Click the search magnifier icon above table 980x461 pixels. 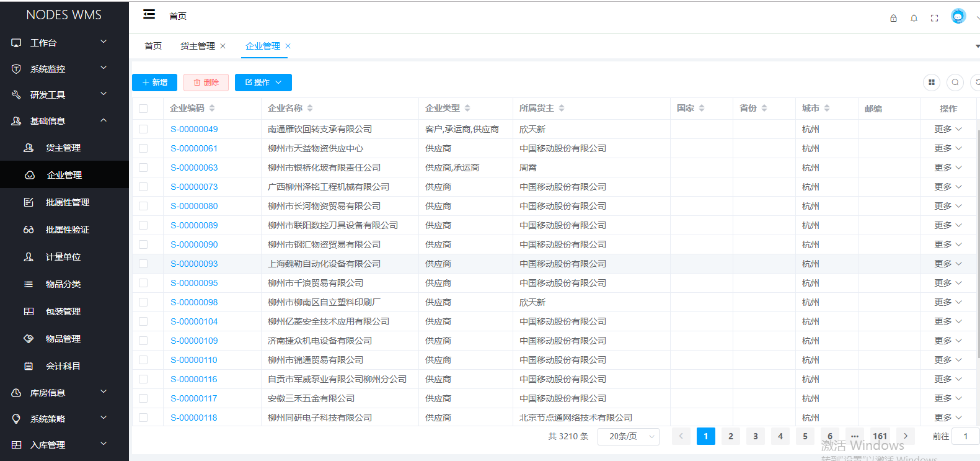[955, 82]
